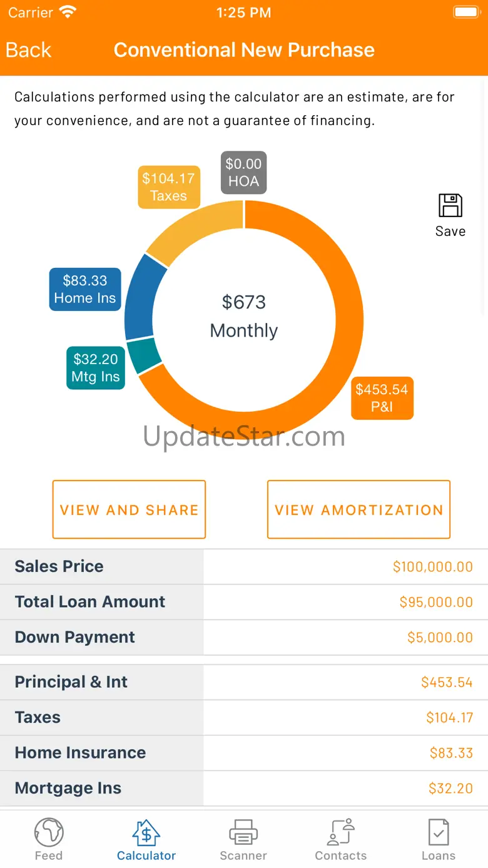Tap the Wi-Fi status icon

[68, 12]
